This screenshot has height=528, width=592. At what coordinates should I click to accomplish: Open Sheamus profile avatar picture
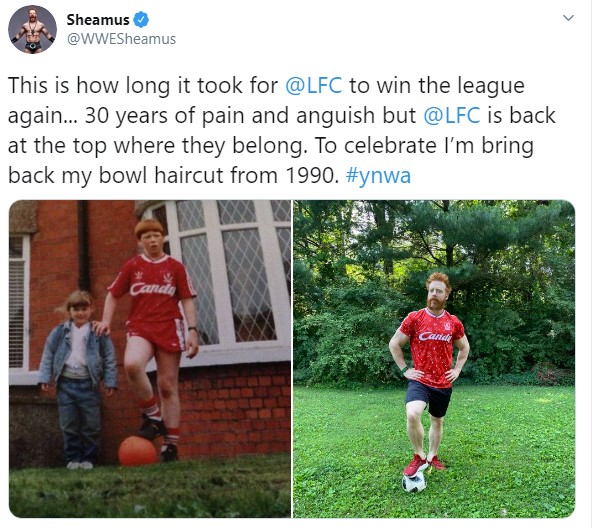(32, 29)
